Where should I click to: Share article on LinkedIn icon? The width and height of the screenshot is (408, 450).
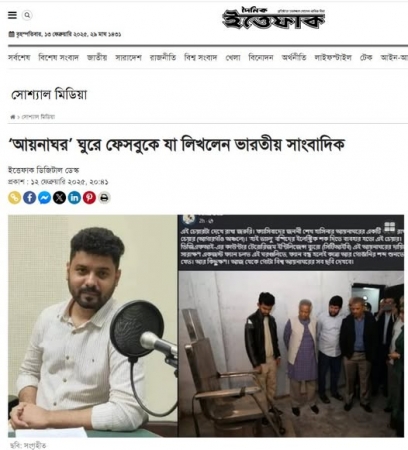[74, 198]
